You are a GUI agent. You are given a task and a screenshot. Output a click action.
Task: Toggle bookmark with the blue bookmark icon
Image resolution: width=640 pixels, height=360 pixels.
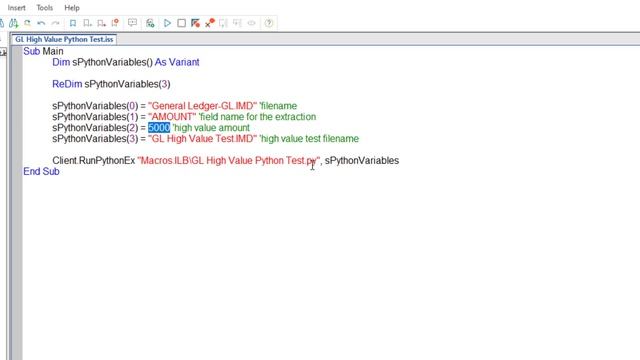(x=73, y=23)
